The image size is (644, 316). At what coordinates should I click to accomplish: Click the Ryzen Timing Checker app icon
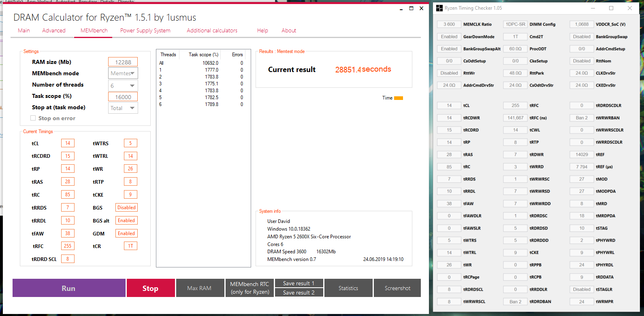(x=439, y=8)
